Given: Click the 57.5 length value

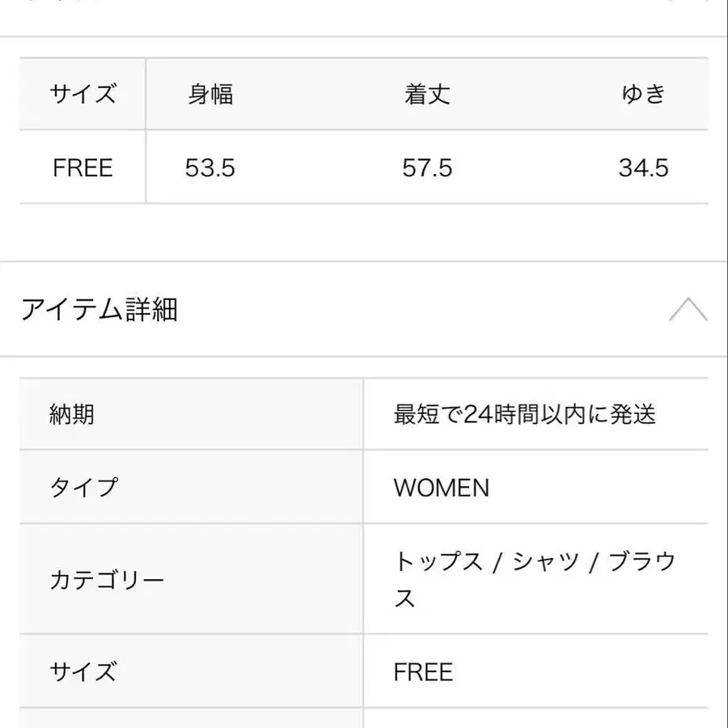Looking at the screenshot, I should click(427, 168).
